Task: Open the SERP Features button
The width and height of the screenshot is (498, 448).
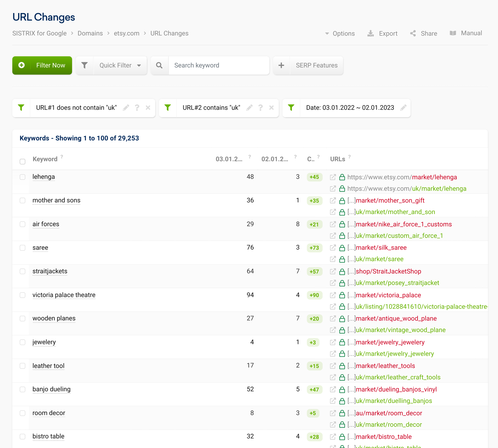Action: 317,65
